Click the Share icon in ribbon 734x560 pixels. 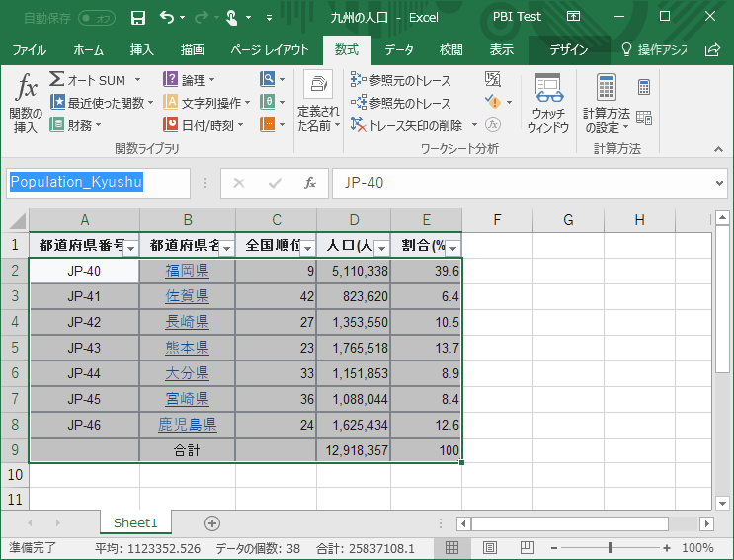pyautogui.click(x=712, y=49)
